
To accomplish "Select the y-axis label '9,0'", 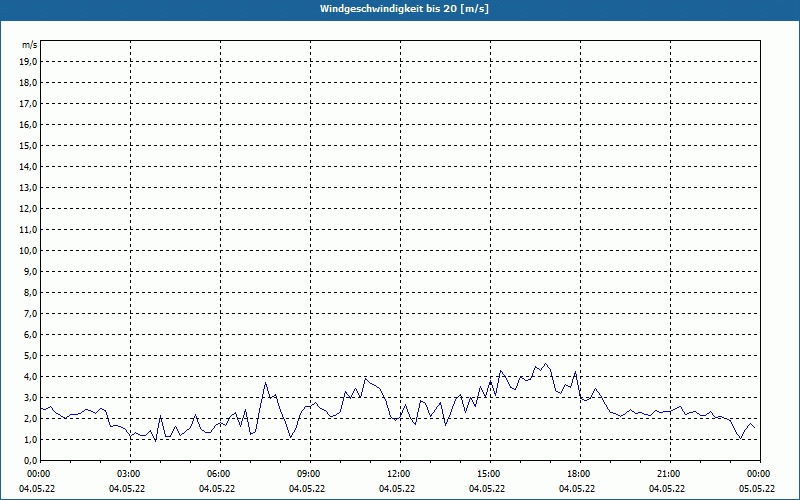I will 31,271.
